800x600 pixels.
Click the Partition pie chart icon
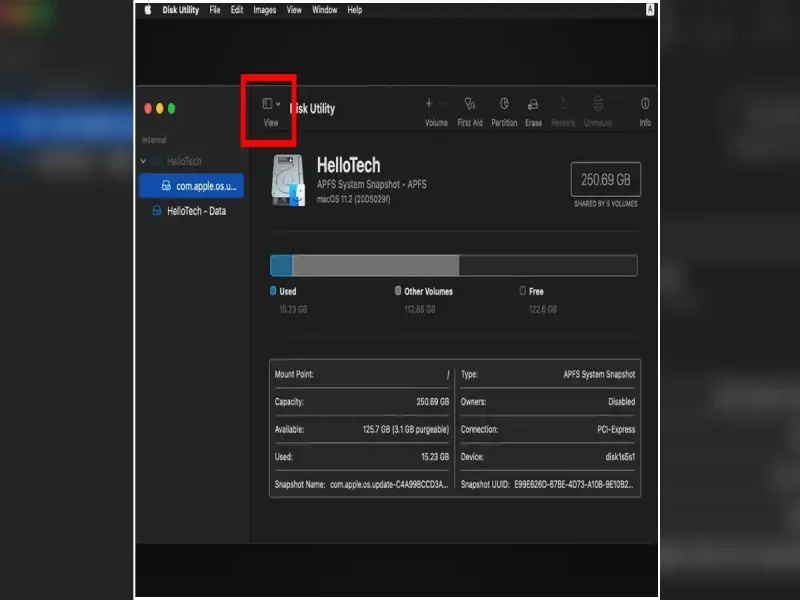(x=504, y=104)
